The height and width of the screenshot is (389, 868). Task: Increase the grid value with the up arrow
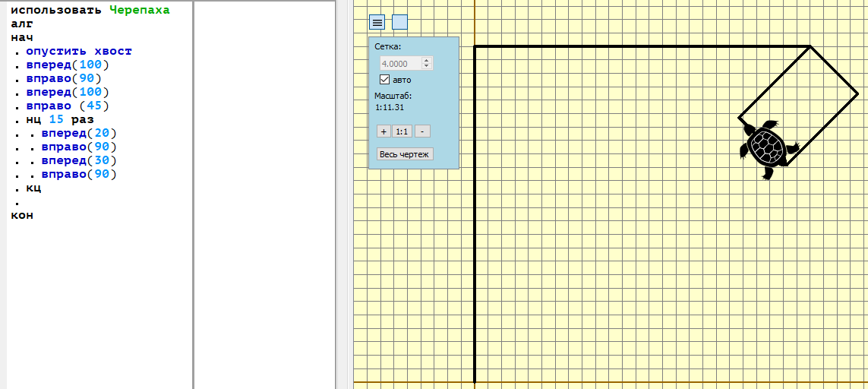tap(426, 60)
